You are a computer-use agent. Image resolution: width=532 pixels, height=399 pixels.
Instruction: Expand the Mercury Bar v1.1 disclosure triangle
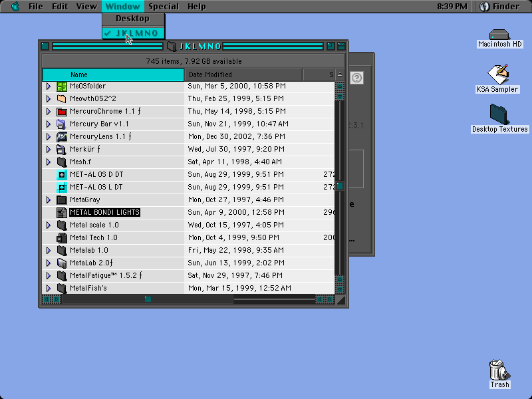49,124
